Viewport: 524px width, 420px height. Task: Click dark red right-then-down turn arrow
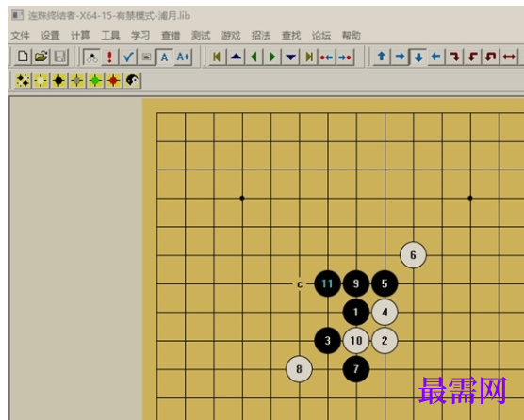pyautogui.click(x=454, y=57)
